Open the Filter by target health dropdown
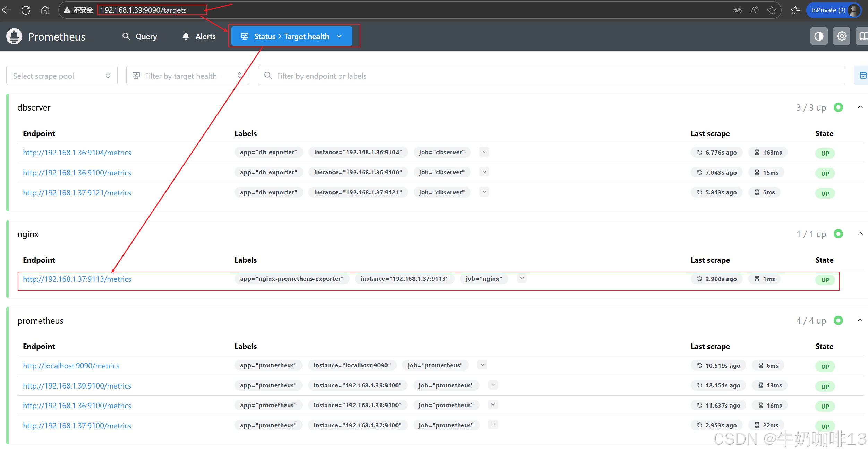This screenshot has width=868, height=453. (187, 76)
